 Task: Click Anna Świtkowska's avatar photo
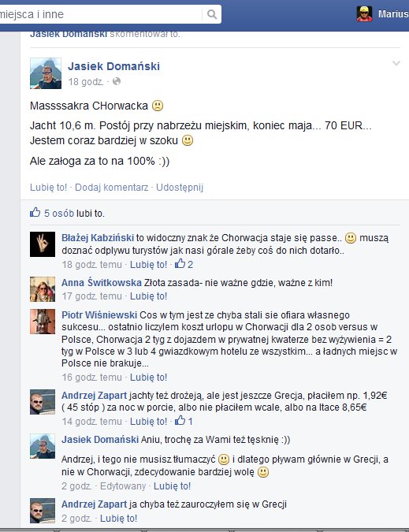click(x=43, y=289)
